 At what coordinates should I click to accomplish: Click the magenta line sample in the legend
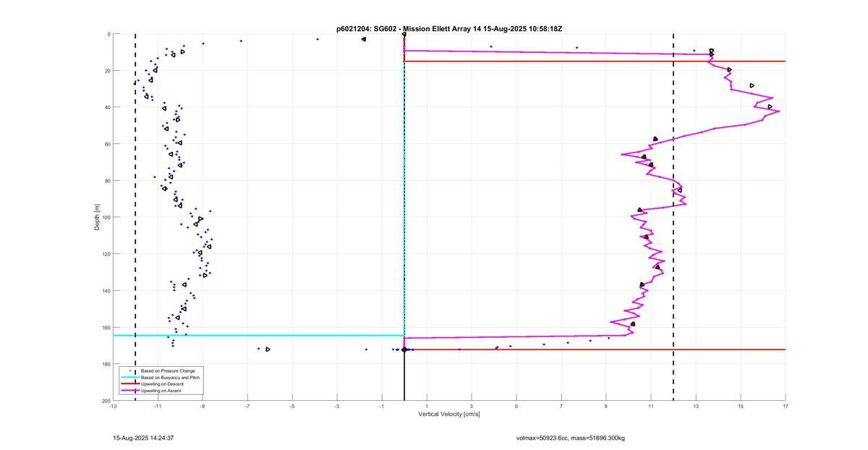129,391
